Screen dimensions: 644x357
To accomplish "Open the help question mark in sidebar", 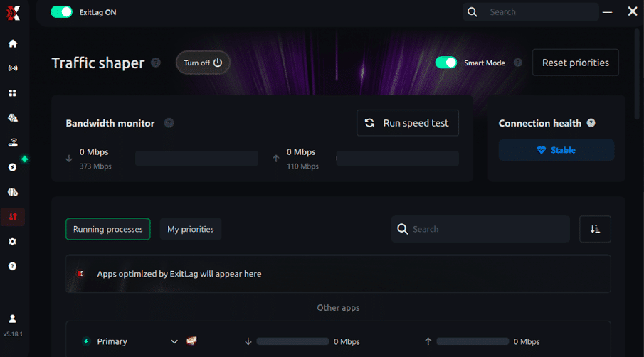I will [12, 266].
